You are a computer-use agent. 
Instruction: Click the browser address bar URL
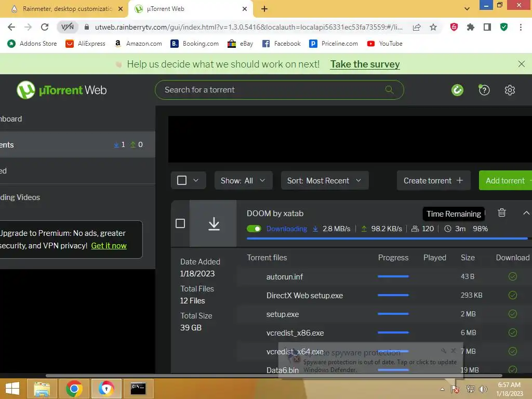pos(249,27)
